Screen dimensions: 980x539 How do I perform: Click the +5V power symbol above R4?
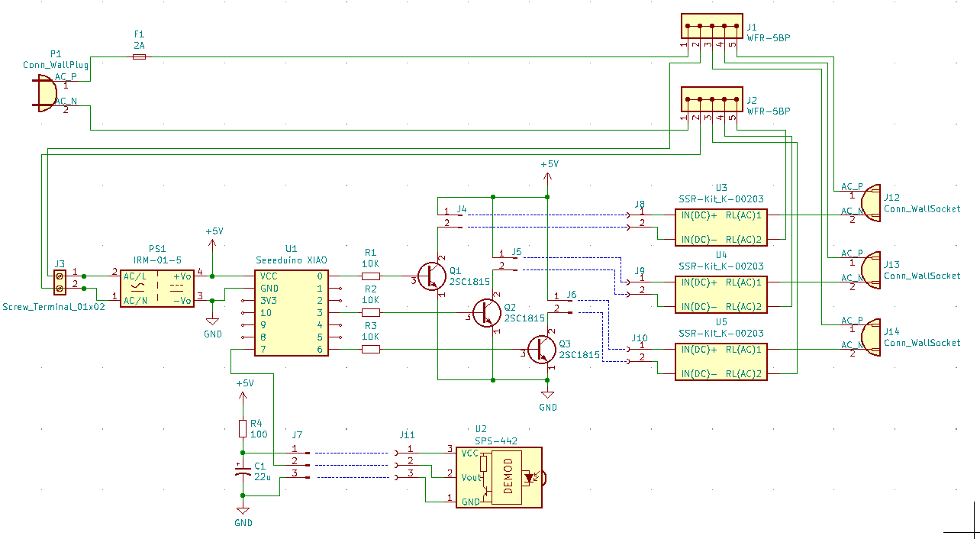tap(243, 395)
